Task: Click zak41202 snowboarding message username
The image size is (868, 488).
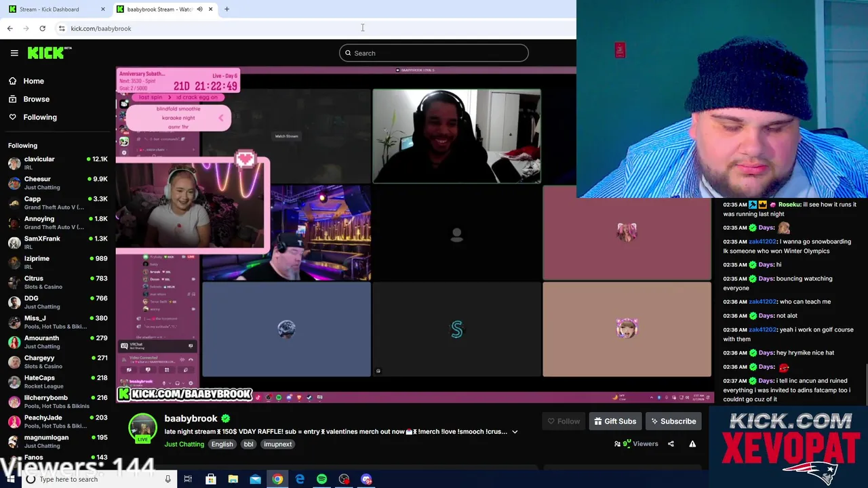Action: pos(762,241)
